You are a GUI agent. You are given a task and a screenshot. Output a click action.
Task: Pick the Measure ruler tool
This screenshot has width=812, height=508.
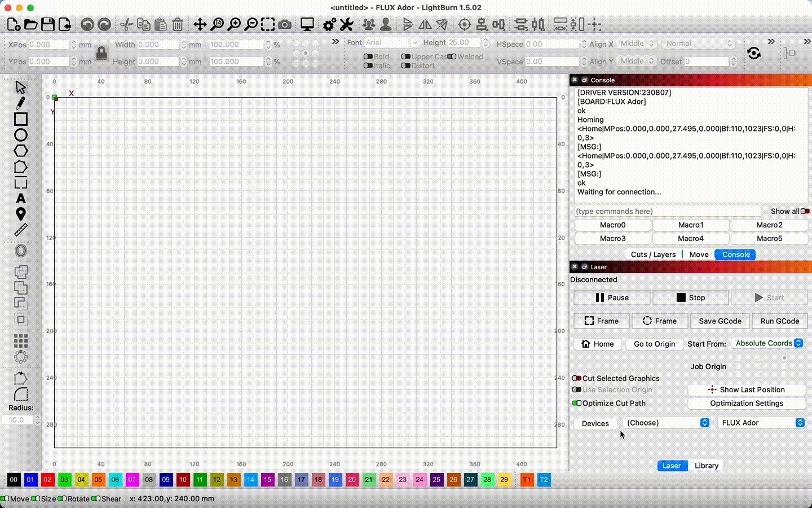tap(21, 230)
